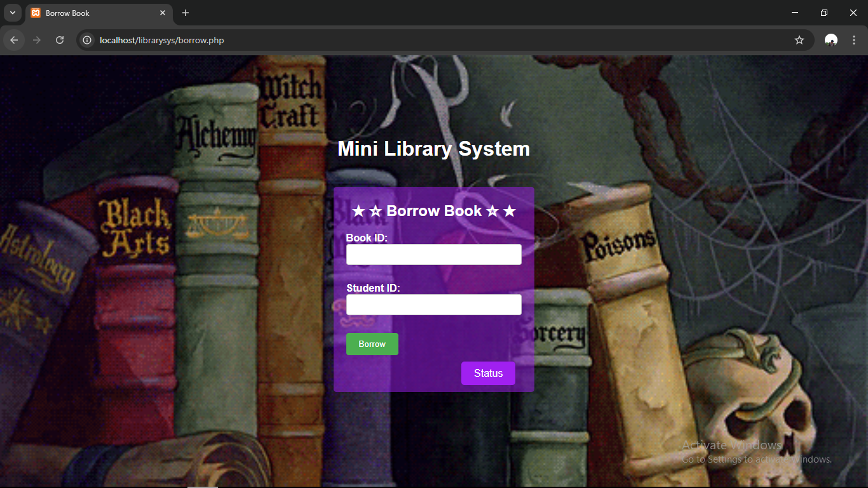Screen dimensions: 868x488
Task: Open the Chrome profile avatar
Action: [831, 40]
